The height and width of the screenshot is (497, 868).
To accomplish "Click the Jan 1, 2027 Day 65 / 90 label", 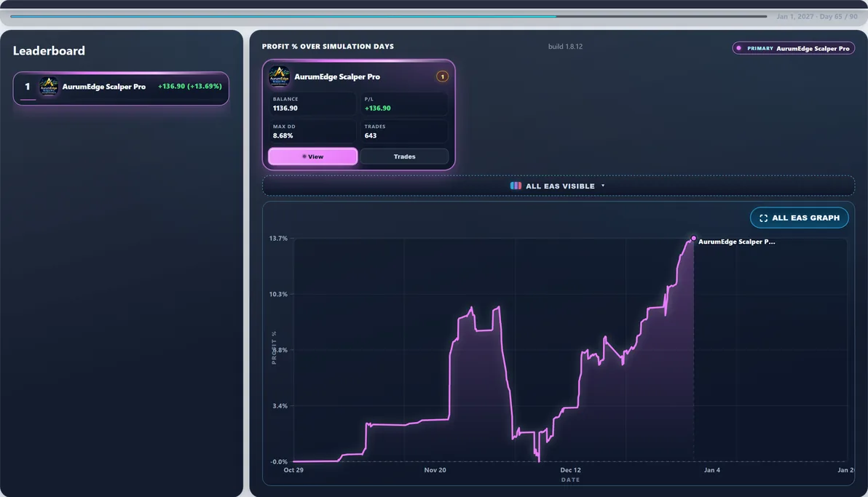I will [x=816, y=17].
